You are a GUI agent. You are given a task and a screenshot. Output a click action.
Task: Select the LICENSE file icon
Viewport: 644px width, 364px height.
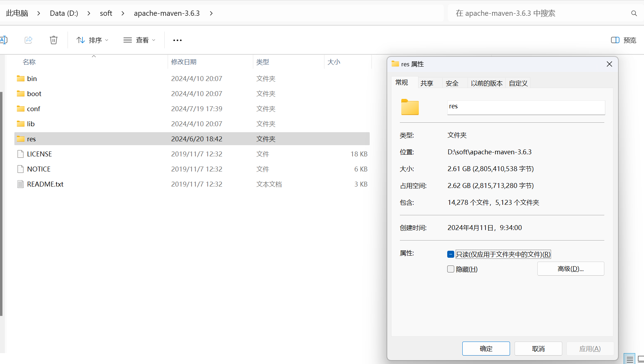tap(21, 154)
